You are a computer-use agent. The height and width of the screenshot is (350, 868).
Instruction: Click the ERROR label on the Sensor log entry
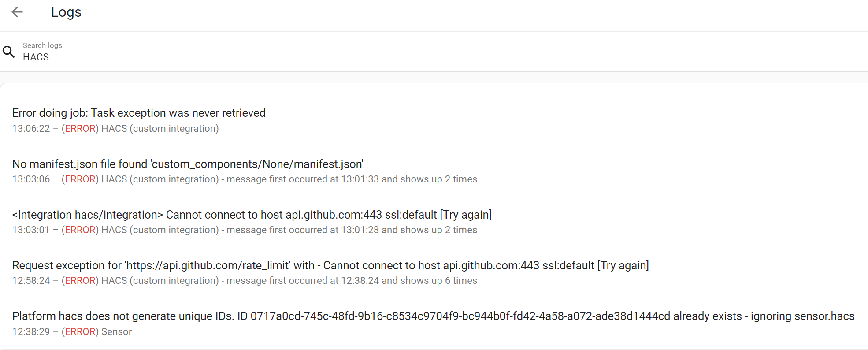click(80, 331)
